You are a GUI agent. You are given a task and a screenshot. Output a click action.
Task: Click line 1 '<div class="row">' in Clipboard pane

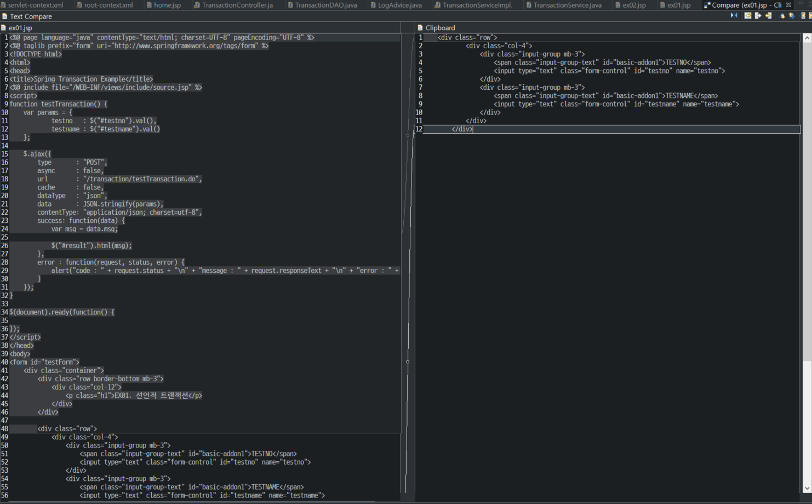pyautogui.click(x=467, y=38)
